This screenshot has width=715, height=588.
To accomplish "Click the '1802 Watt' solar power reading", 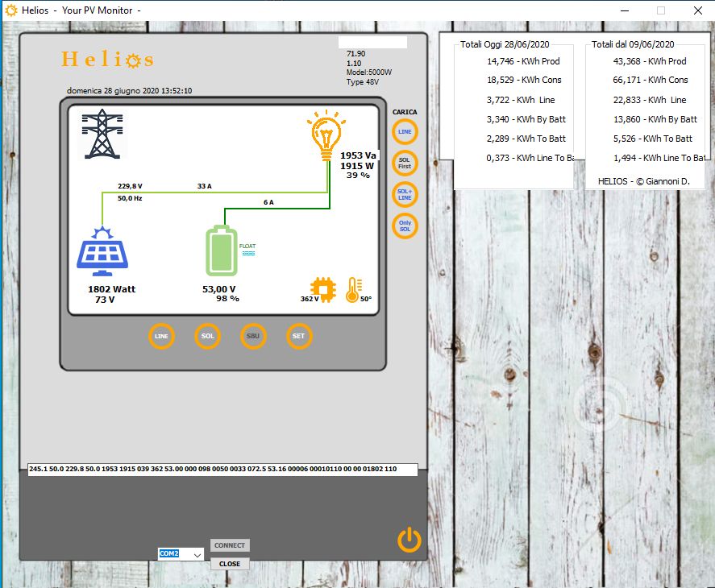I will (112, 289).
